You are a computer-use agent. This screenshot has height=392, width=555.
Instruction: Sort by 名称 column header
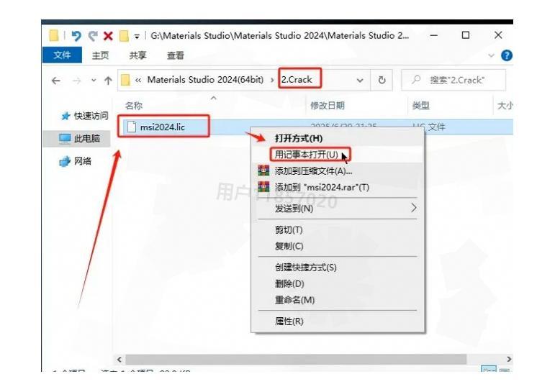[134, 106]
